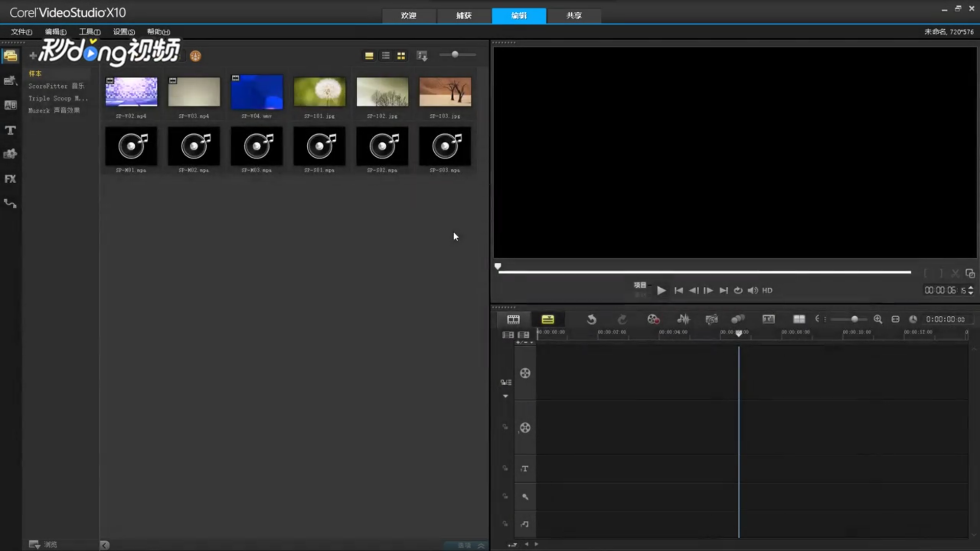Open the Media library panel icon

10,56
